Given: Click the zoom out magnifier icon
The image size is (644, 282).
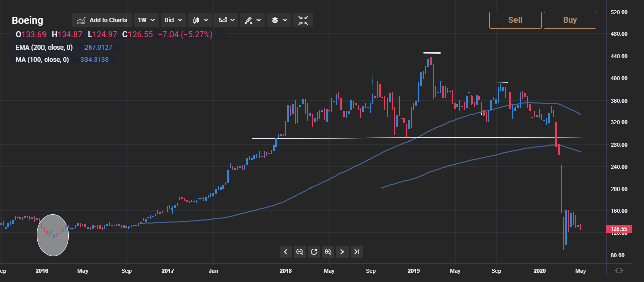Looking at the screenshot, I should pyautogui.click(x=299, y=251).
